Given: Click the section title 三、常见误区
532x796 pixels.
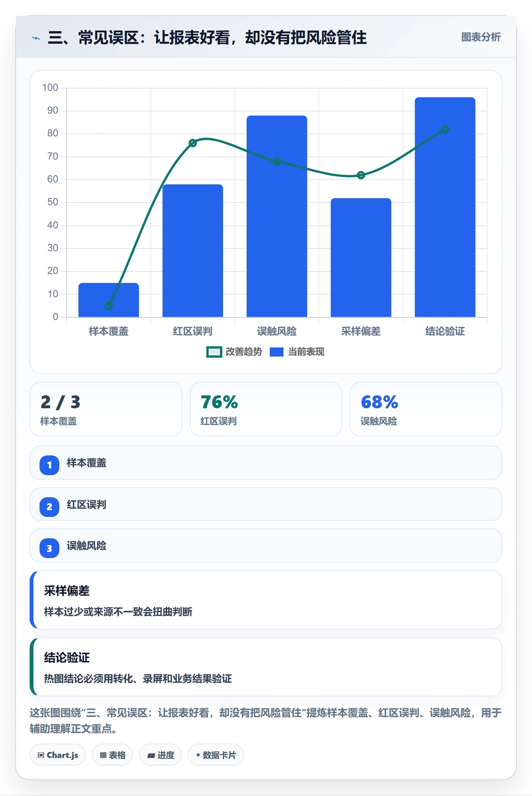Looking at the screenshot, I should (x=207, y=38).
